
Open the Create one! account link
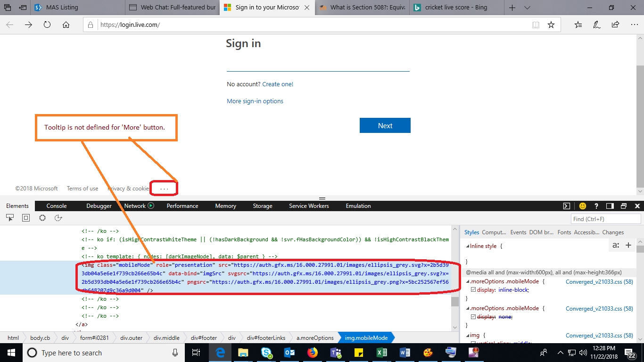click(278, 83)
